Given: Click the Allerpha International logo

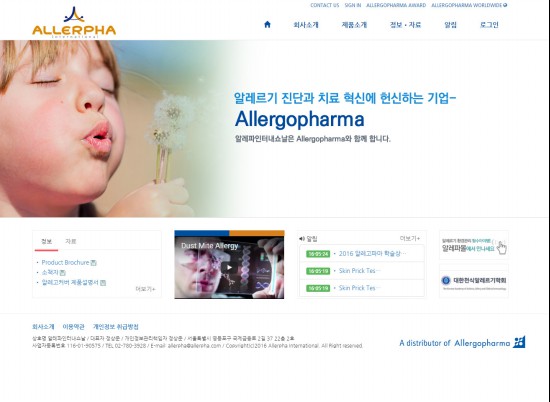Looking at the screenshot, I should [x=74, y=22].
